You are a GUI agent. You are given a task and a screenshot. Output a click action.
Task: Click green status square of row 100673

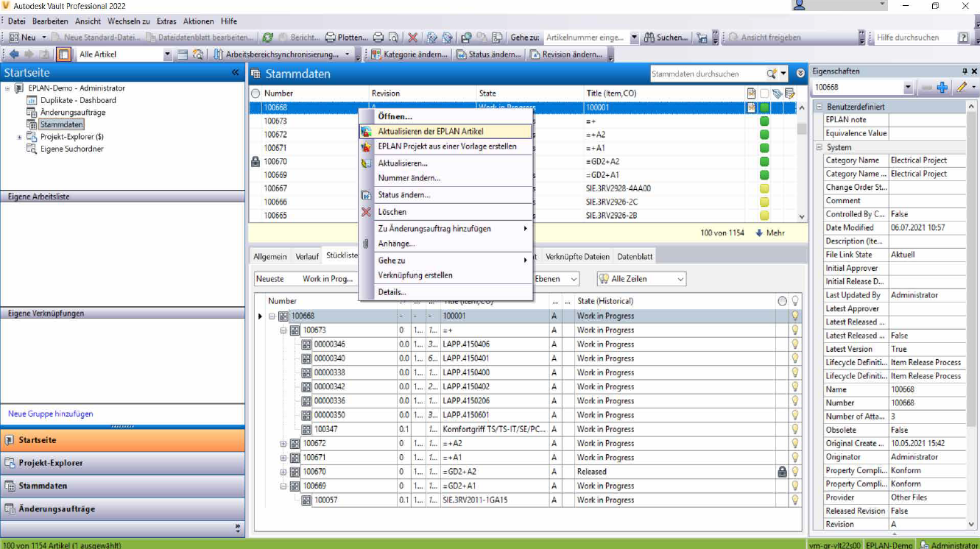click(x=764, y=121)
